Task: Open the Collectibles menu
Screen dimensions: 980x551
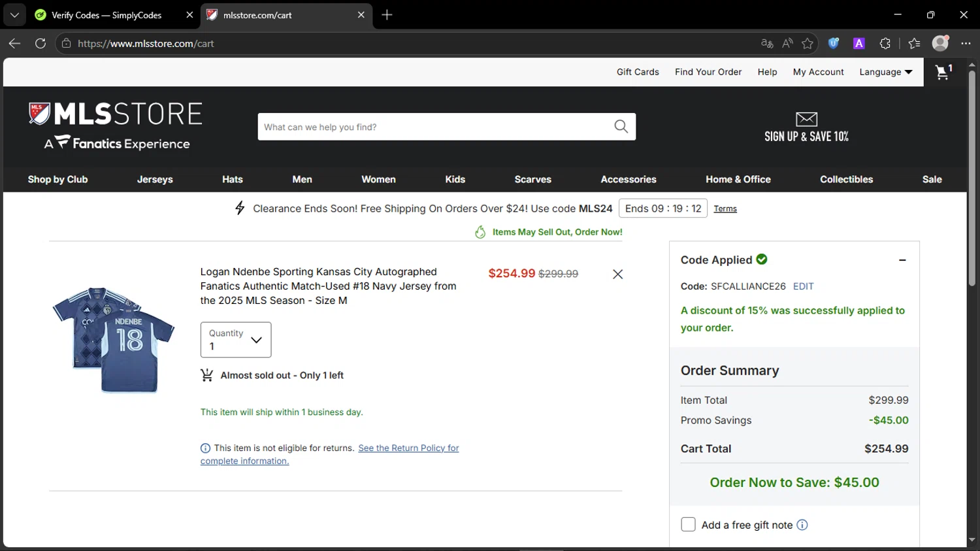Action: coord(846,179)
